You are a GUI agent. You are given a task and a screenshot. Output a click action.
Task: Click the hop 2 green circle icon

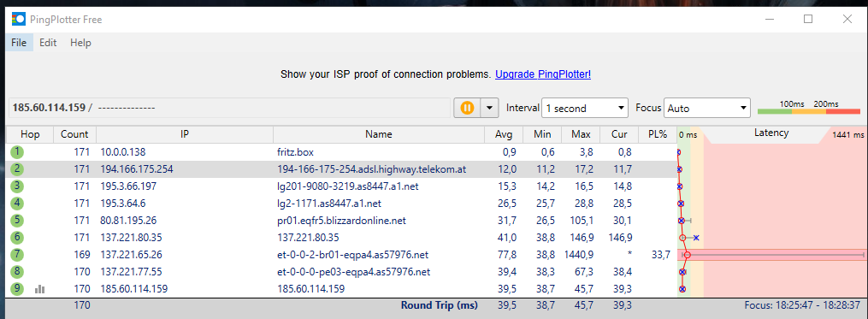tap(18, 169)
